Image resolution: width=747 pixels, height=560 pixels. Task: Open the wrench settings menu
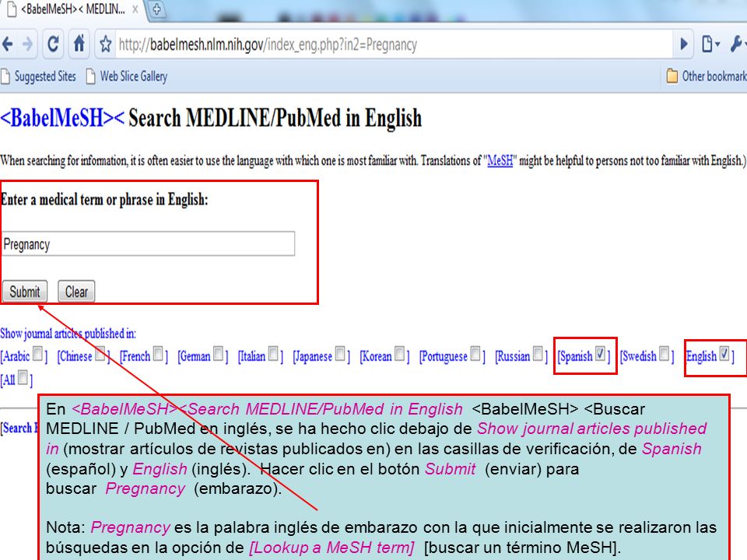[738, 44]
